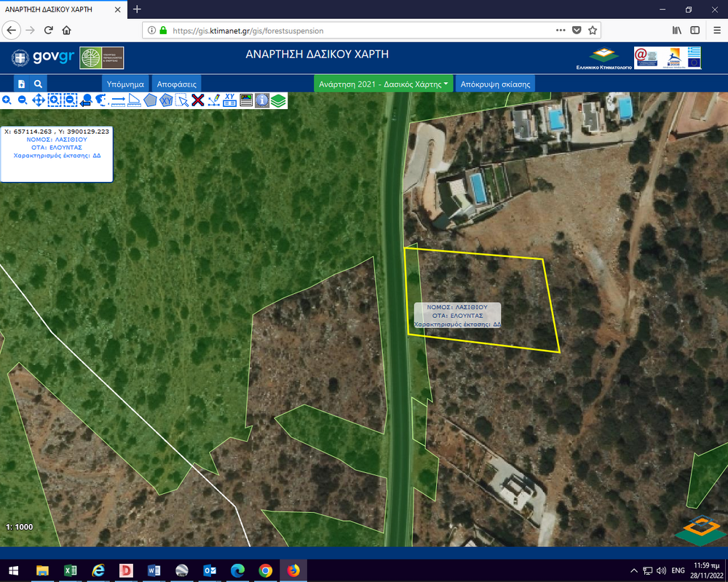Click the search magnifier button

(38, 84)
